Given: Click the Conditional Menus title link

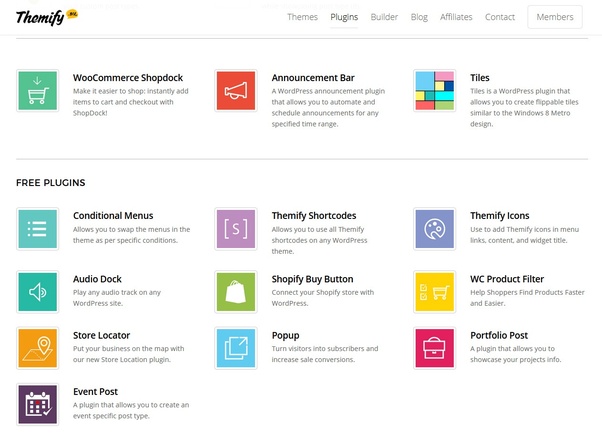Looking at the screenshot, I should tap(113, 216).
